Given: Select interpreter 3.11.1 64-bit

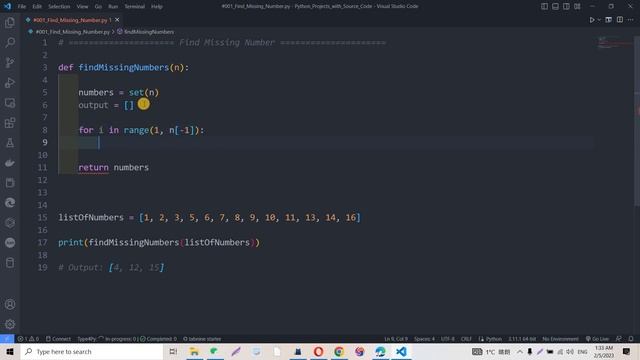Looking at the screenshot, I should point(522,339).
